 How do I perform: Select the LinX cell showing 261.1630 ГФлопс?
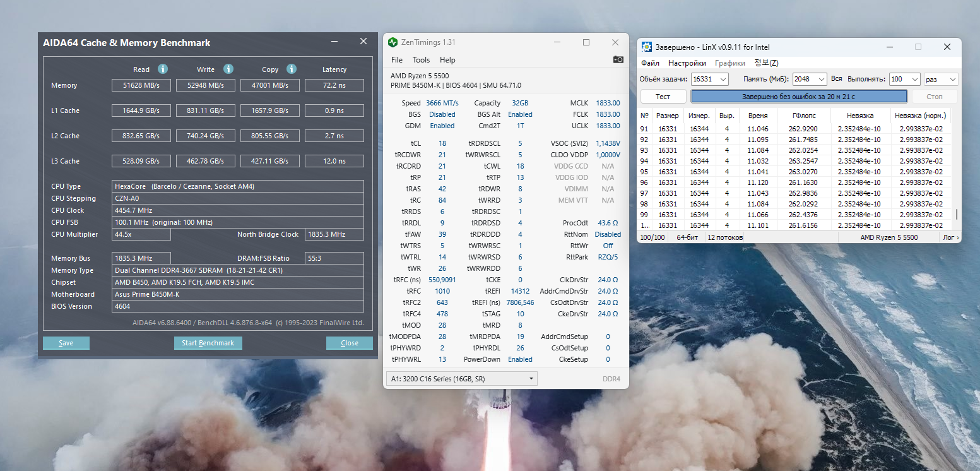pos(805,182)
